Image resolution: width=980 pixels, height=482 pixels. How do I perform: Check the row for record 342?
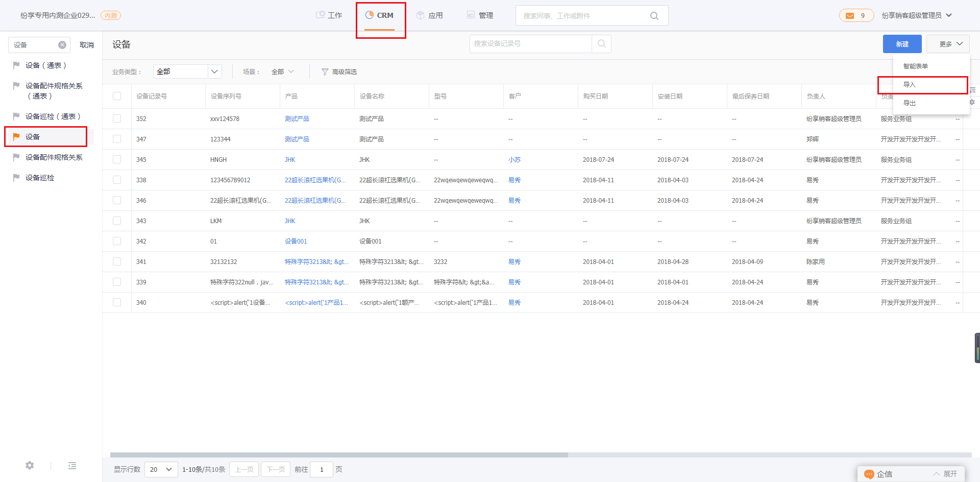(x=117, y=241)
